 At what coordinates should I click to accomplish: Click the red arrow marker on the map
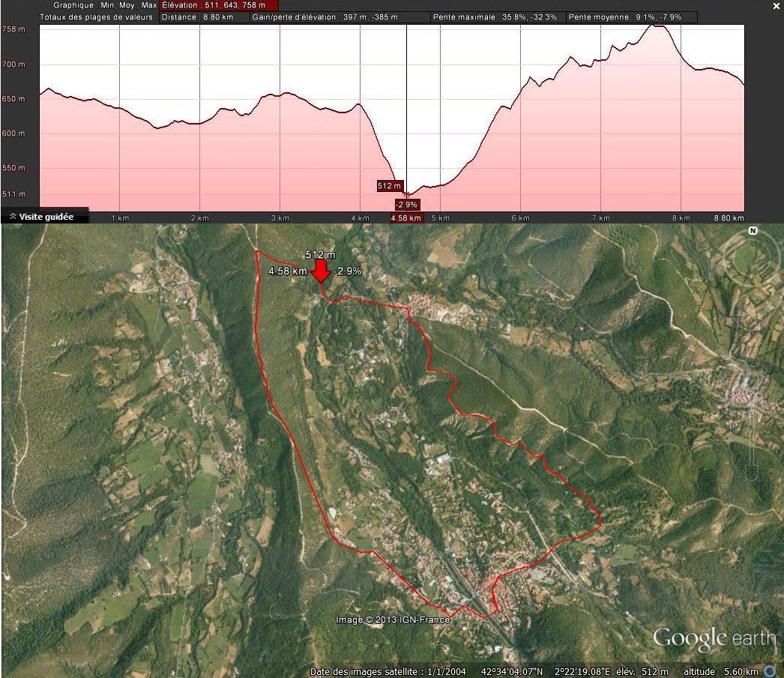click(x=320, y=271)
